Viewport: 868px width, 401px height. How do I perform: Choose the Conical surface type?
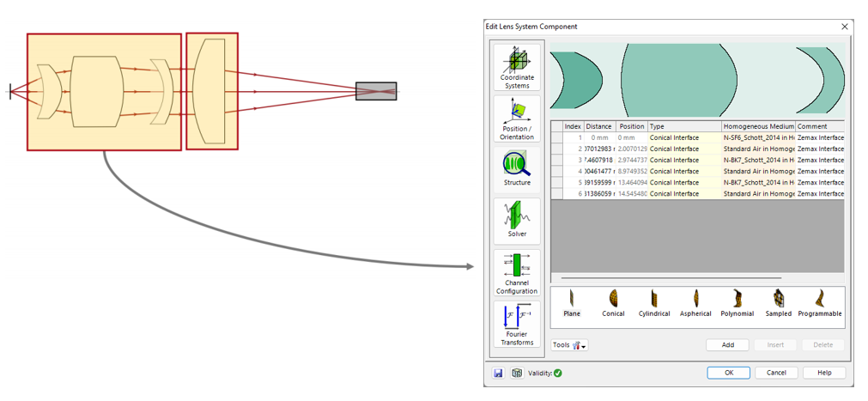[613, 303]
